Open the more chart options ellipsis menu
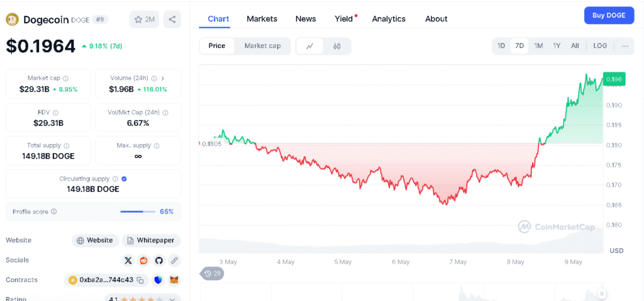Screen dimensions: 644x301 click(625, 46)
